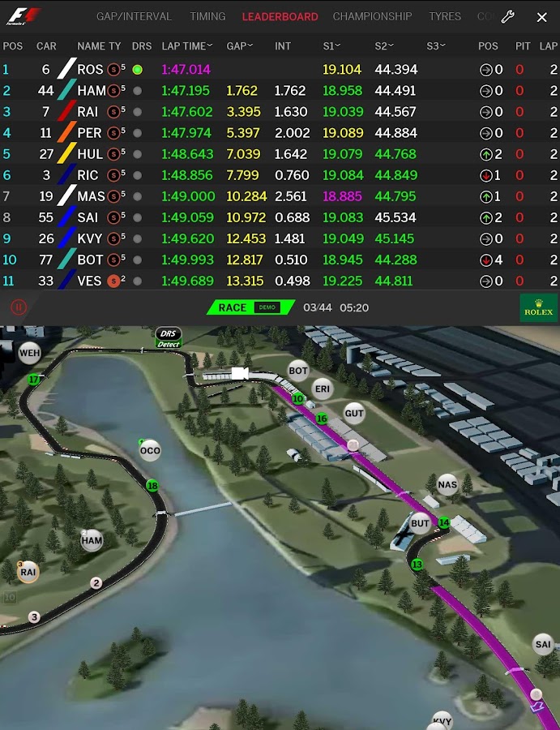Toggle the DRS dot for HAM
560x730 pixels.
click(137, 91)
